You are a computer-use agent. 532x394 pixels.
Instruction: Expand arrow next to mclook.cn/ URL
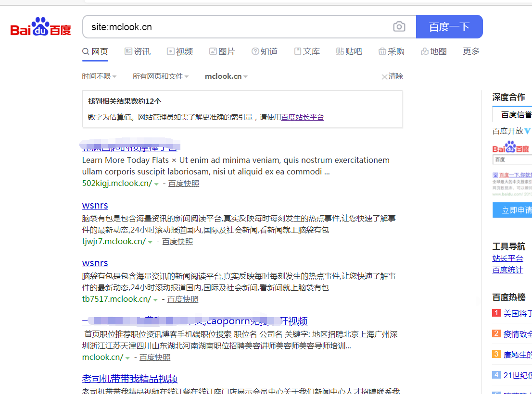click(127, 358)
